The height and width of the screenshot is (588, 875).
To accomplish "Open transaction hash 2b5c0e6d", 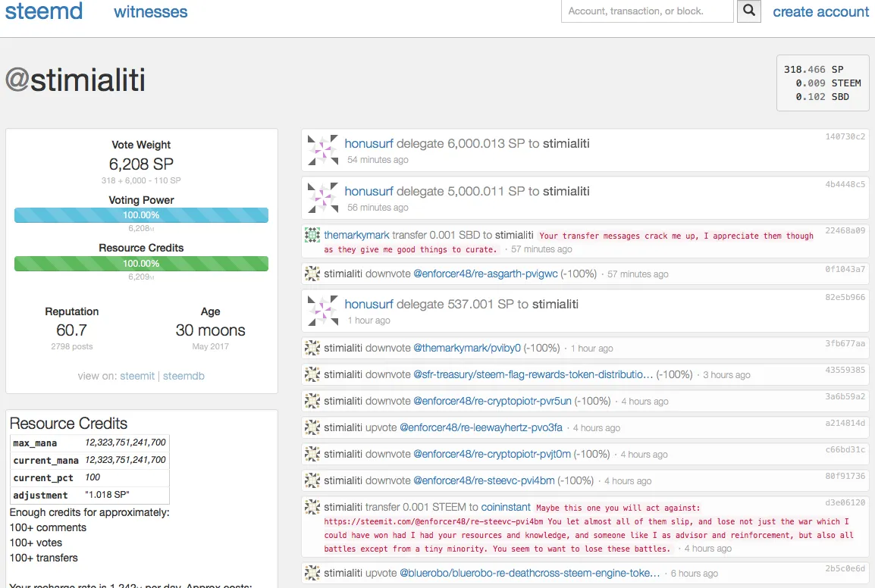I will (845, 568).
